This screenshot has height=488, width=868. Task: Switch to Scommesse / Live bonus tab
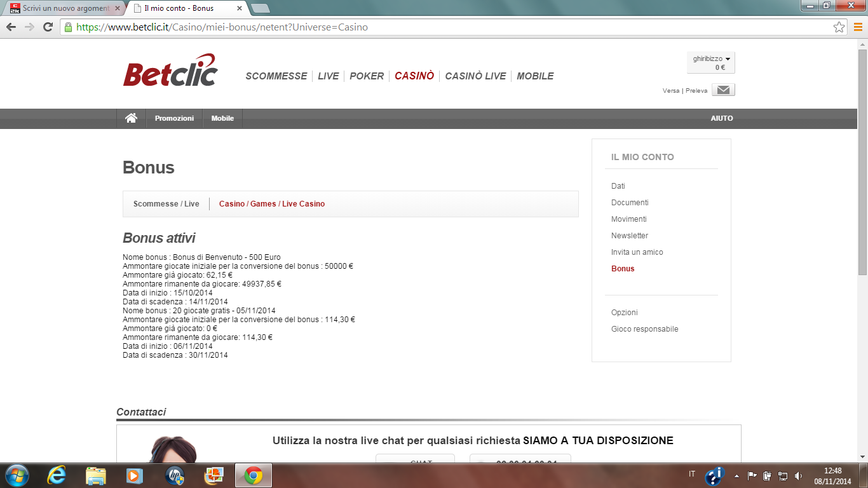coord(166,204)
